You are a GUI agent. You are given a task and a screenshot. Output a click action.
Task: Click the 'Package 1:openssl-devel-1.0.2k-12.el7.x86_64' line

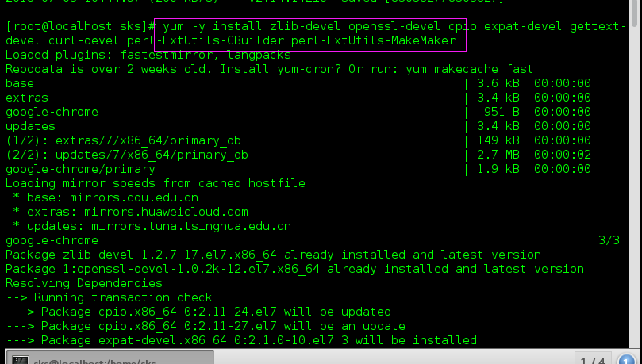pos(294,269)
